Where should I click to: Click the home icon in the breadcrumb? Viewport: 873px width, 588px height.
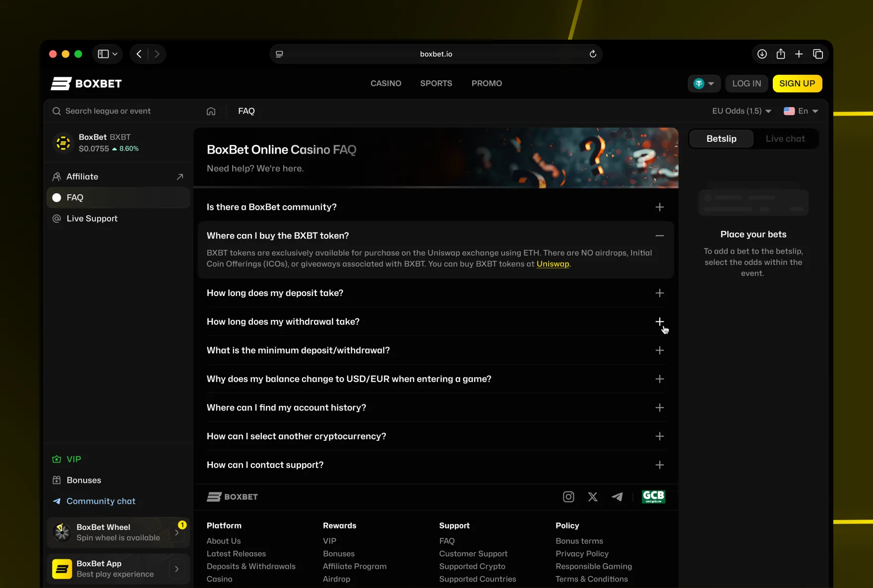tap(211, 111)
